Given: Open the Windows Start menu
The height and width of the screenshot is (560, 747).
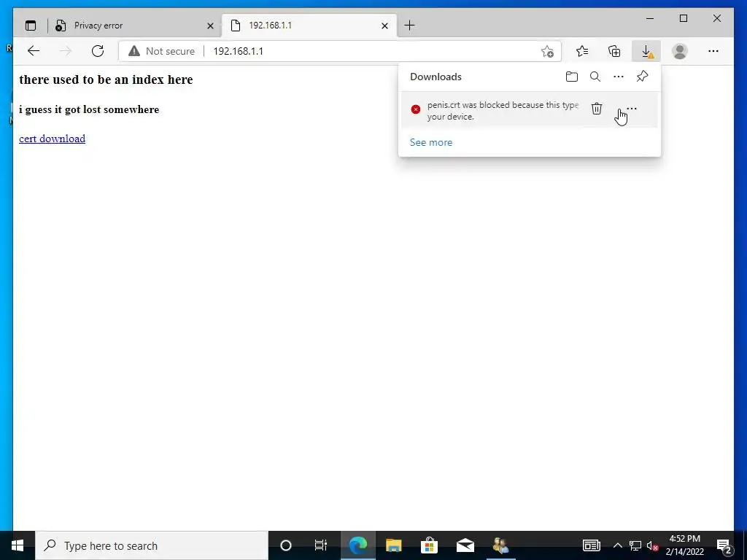Looking at the screenshot, I should tap(18, 545).
